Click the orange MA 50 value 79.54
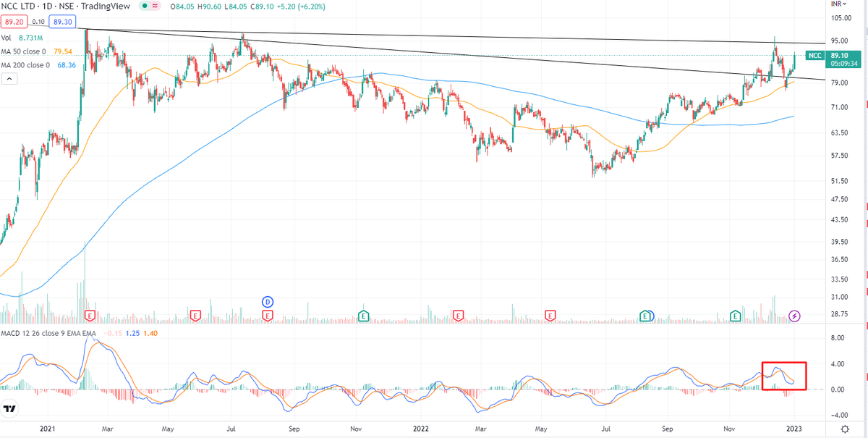The width and height of the screenshot is (868, 438). pos(62,51)
